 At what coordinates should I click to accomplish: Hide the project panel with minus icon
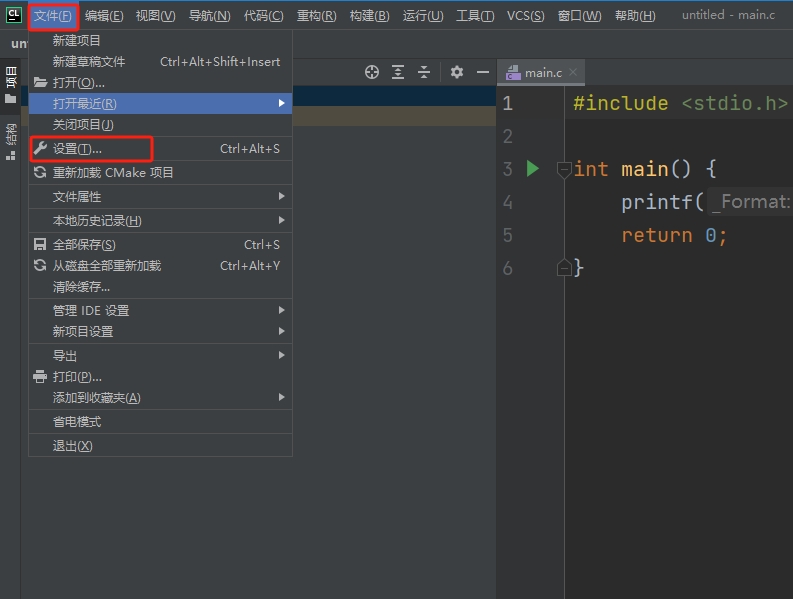[x=482, y=72]
